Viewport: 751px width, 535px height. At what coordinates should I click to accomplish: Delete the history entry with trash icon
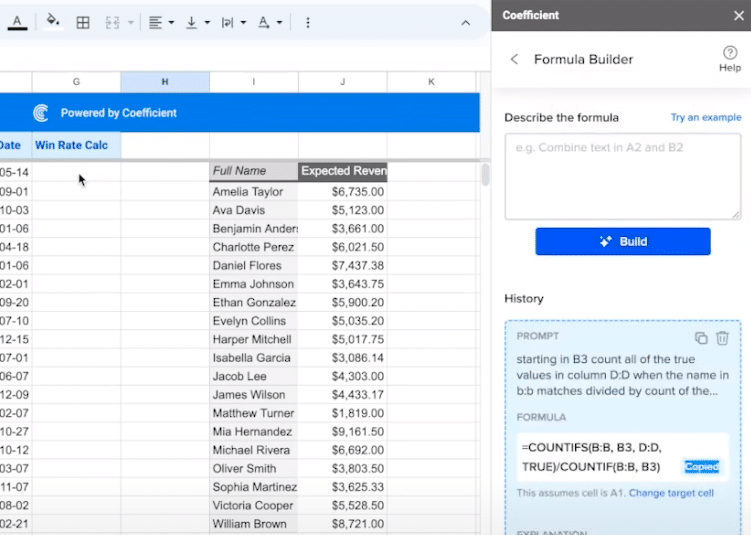point(722,338)
